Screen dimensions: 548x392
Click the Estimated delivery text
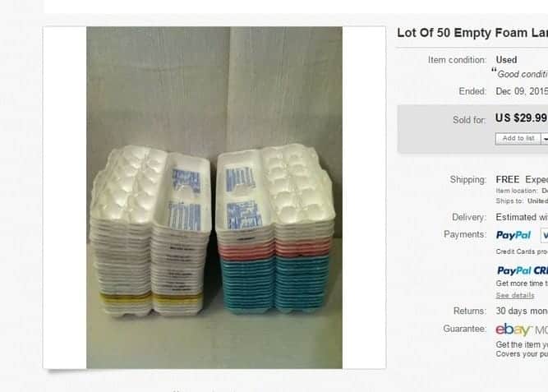(x=522, y=217)
